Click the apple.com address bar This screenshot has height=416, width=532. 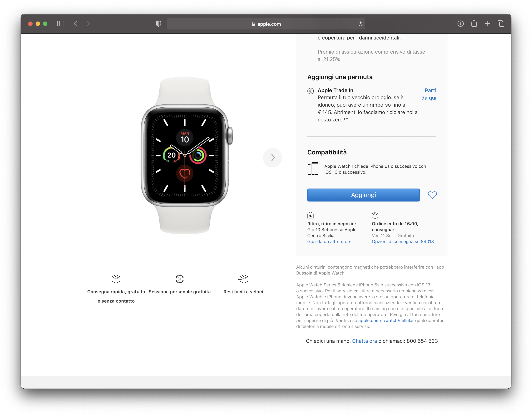point(266,24)
